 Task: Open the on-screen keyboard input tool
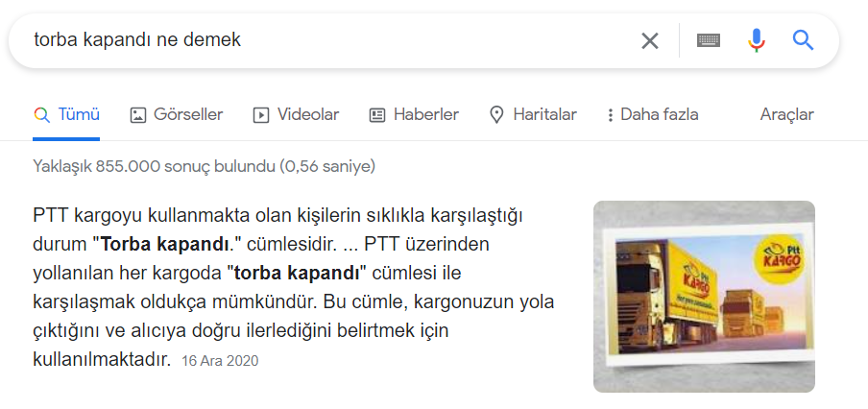pos(708,40)
